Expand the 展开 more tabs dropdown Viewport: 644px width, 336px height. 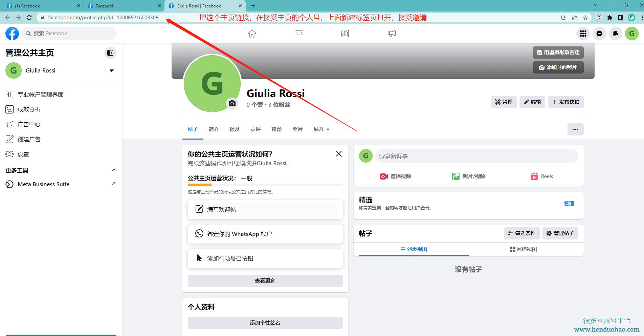(321, 129)
